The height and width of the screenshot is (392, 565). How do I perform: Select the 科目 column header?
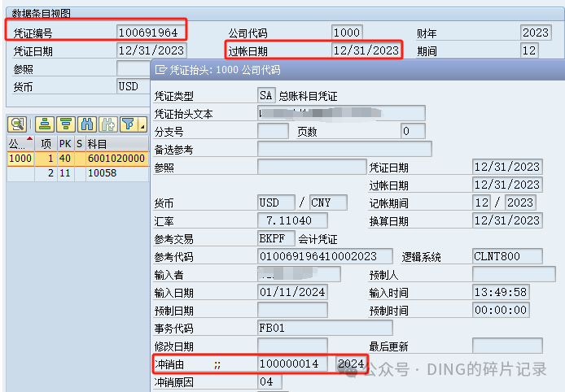point(116,144)
